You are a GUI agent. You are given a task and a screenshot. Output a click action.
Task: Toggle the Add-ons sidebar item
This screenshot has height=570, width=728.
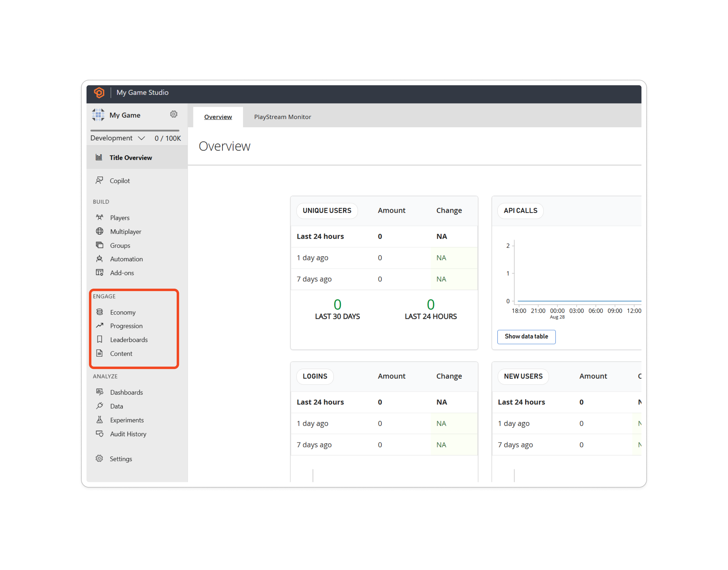(122, 272)
